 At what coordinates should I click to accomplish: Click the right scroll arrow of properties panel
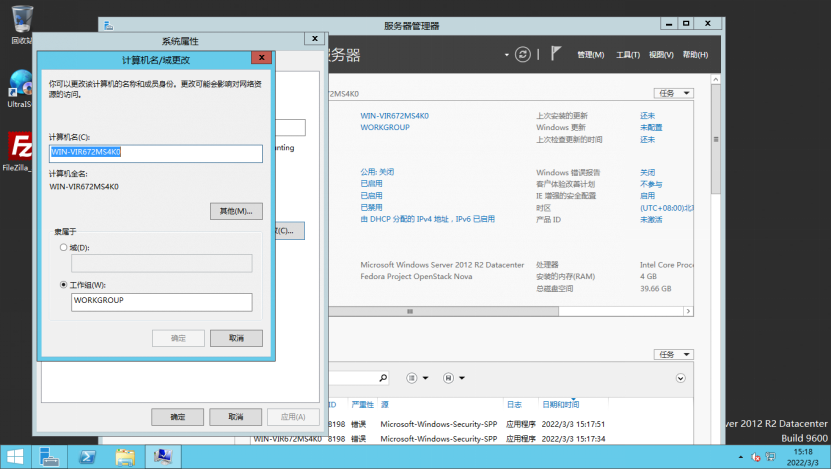688,312
